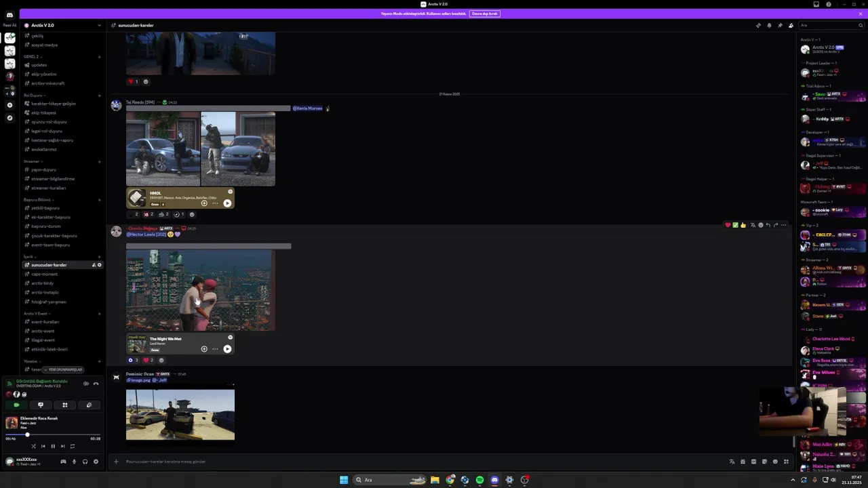Skip to previous track
Image resolution: width=868 pixels, height=488 pixels.
click(43, 446)
